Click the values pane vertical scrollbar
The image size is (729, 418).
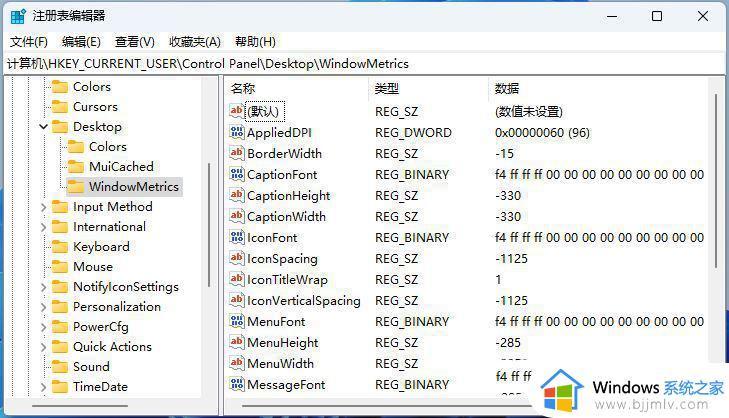click(716, 181)
